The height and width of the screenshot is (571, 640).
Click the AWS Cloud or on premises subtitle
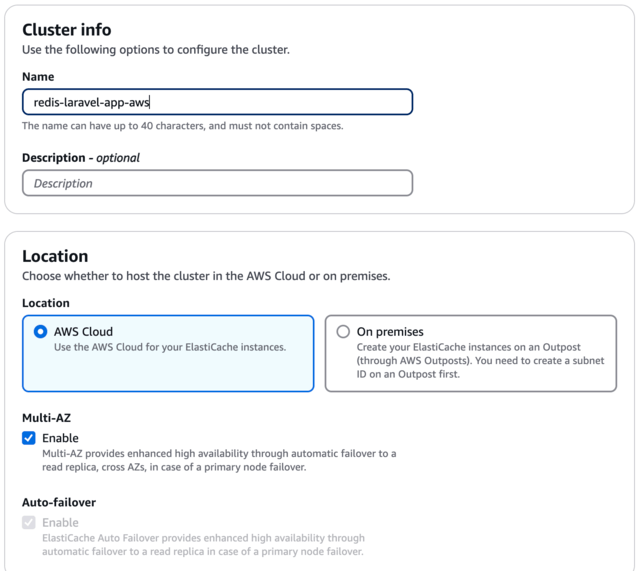pyautogui.click(x=206, y=276)
